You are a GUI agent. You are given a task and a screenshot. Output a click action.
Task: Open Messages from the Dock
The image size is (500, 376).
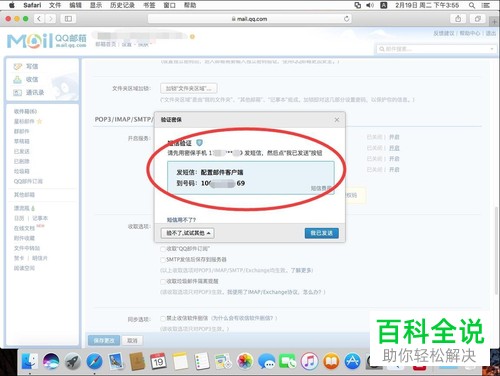pos(266,362)
